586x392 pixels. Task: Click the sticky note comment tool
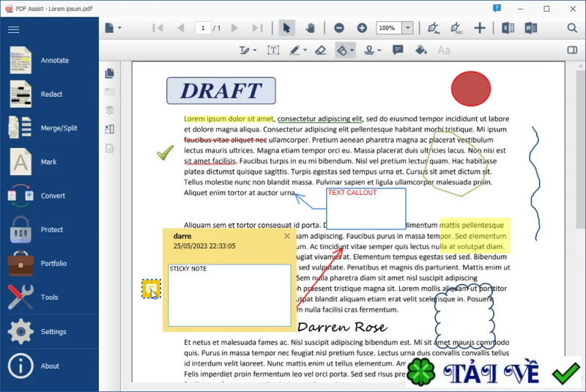click(x=398, y=50)
